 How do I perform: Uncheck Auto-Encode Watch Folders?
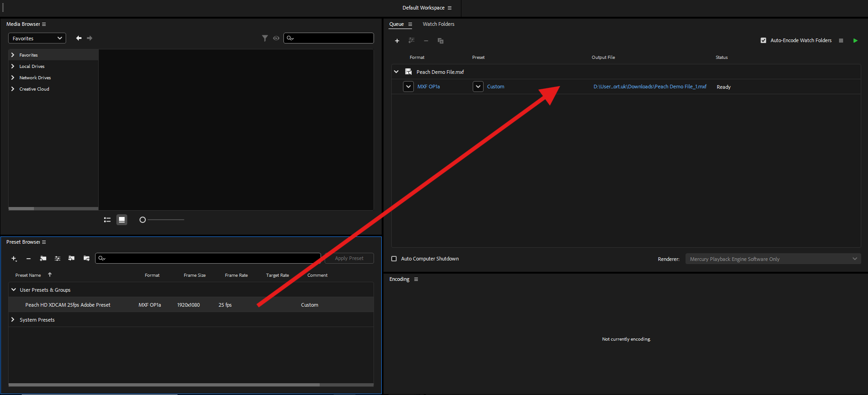pyautogui.click(x=763, y=41)
